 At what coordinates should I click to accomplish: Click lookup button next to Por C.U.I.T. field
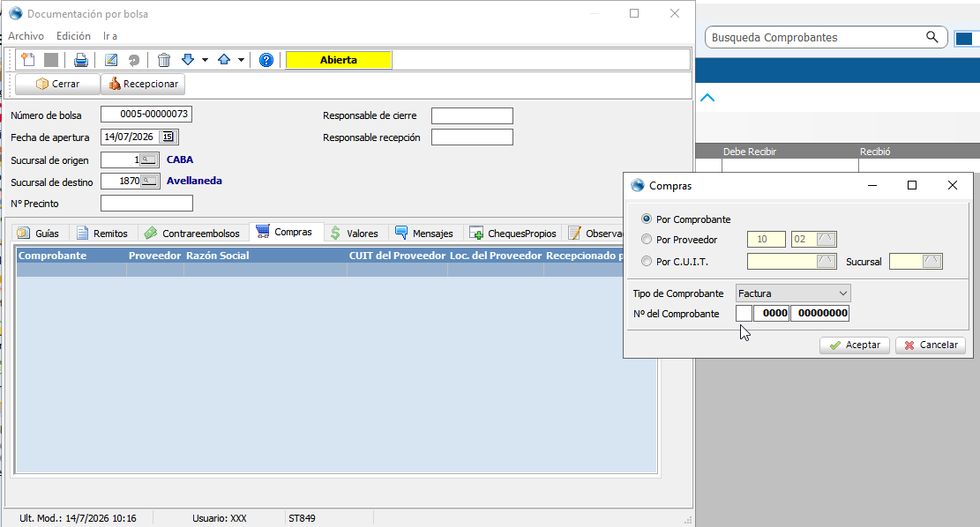coord(827,261)
